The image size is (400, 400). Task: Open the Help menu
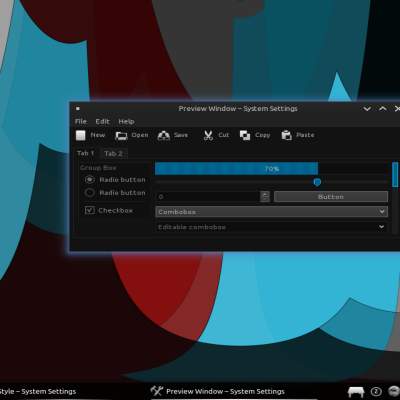(126, 121)
